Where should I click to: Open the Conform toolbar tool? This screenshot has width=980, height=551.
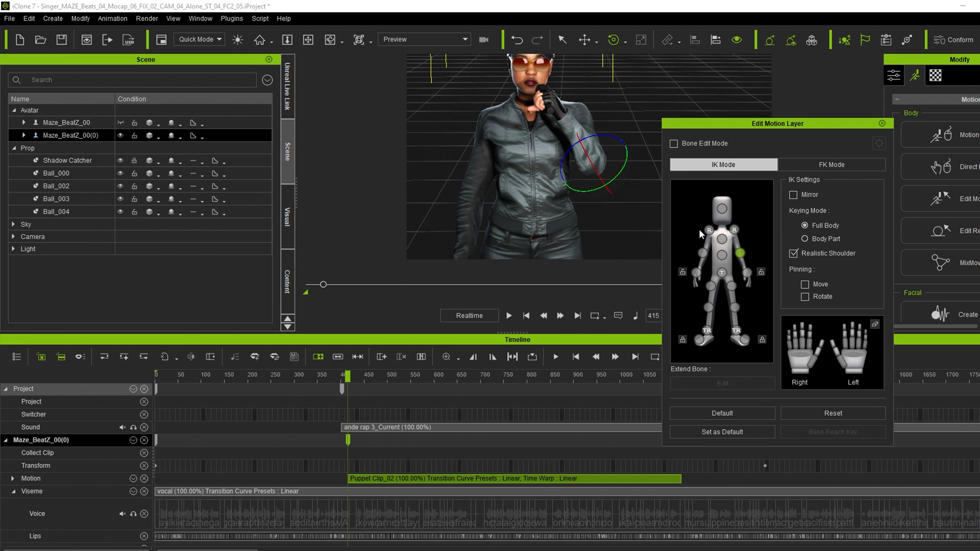coord(953,40)
